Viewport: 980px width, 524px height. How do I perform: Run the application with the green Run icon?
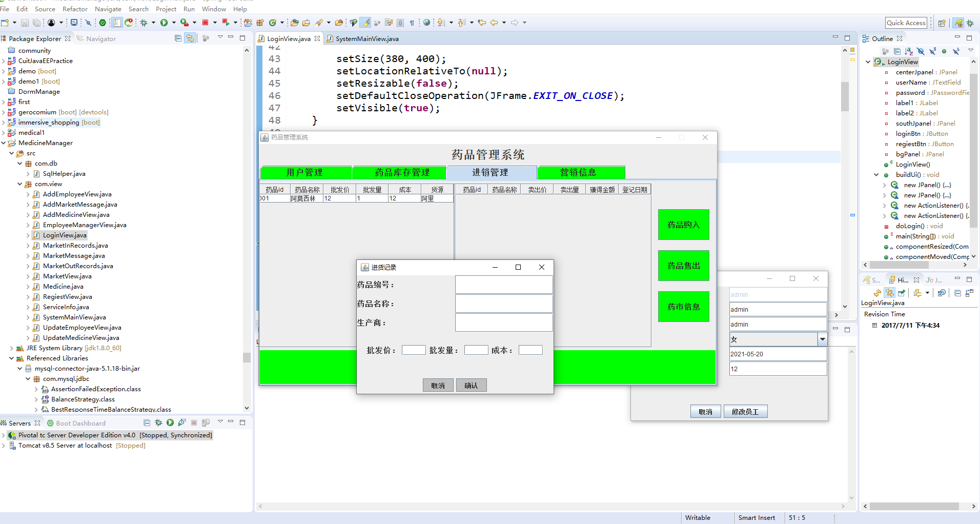164,23
